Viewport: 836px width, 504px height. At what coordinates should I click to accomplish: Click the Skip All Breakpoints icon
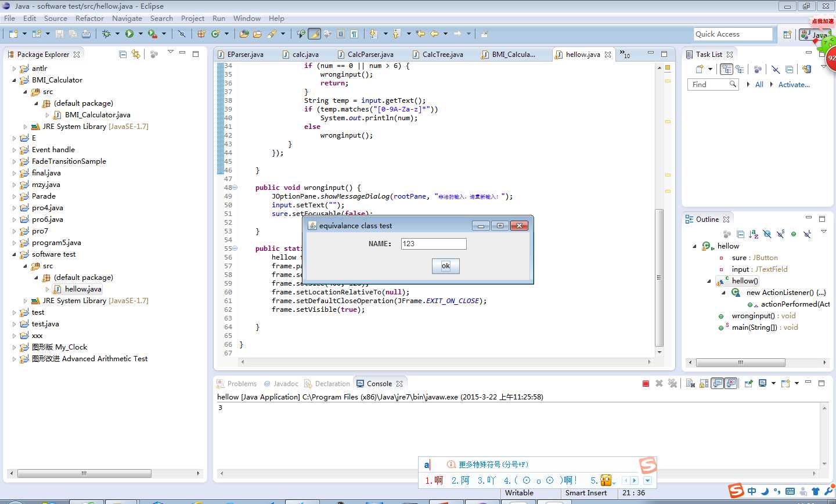click(x=182, y=34)
